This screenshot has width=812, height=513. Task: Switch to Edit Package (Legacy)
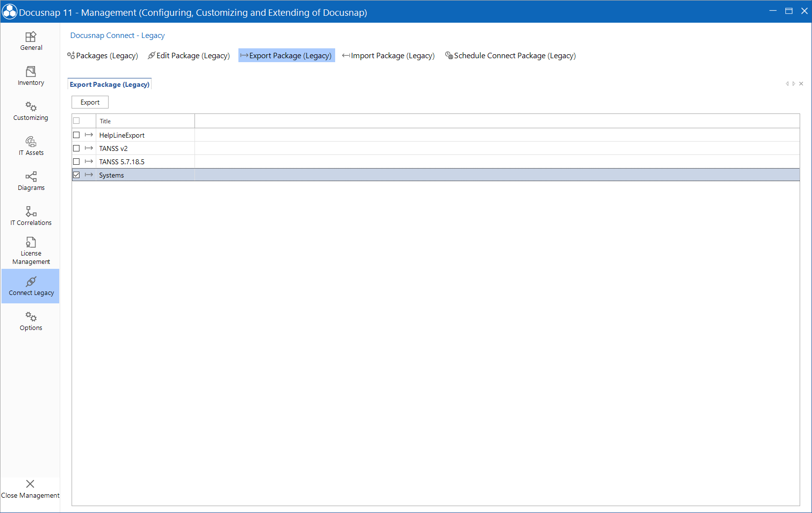(189, 55)
